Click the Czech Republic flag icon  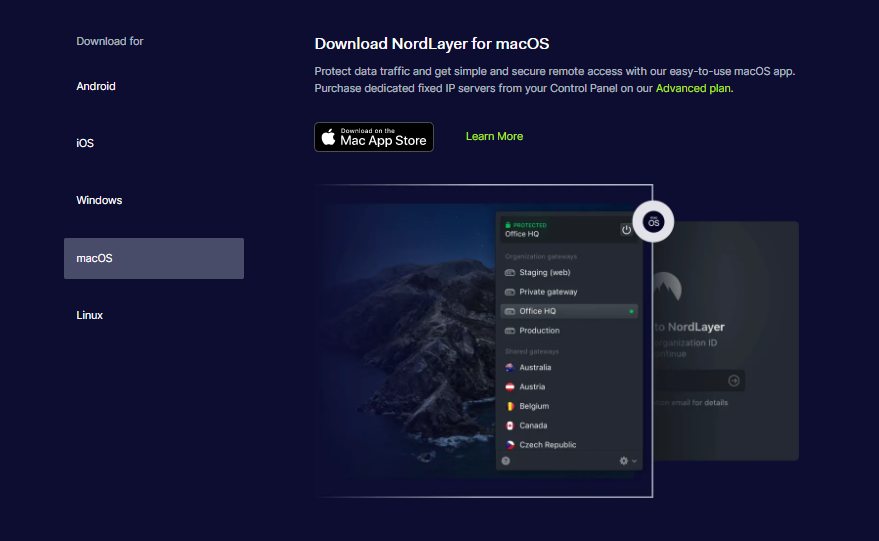click(510, 445)
